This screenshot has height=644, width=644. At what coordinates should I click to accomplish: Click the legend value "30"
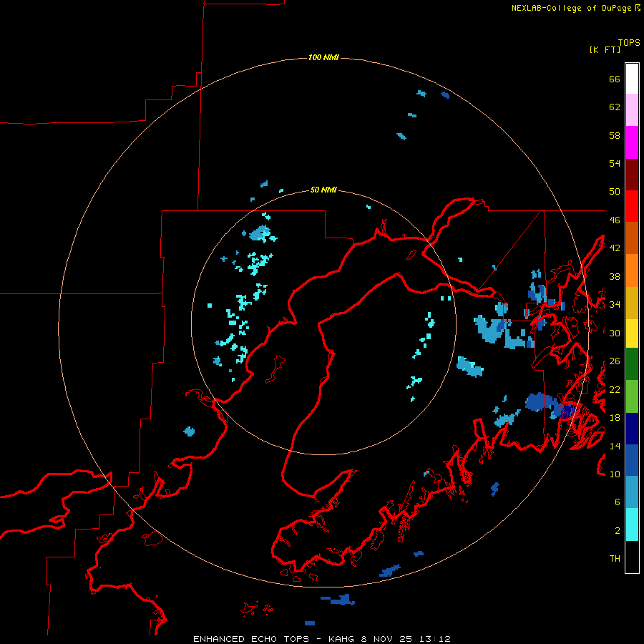(x=615, y=333)
